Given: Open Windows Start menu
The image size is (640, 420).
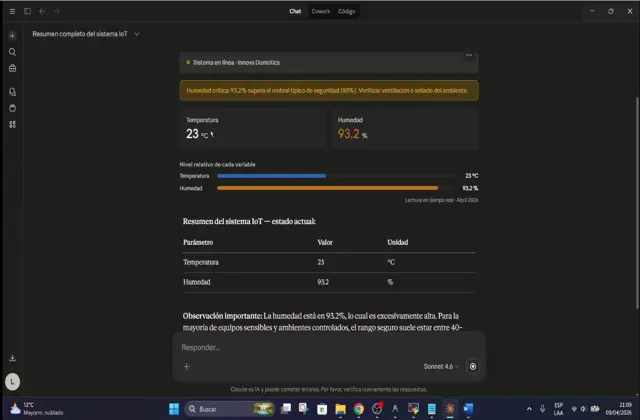Looking at the screenshot, I should (x=174, y=408).
